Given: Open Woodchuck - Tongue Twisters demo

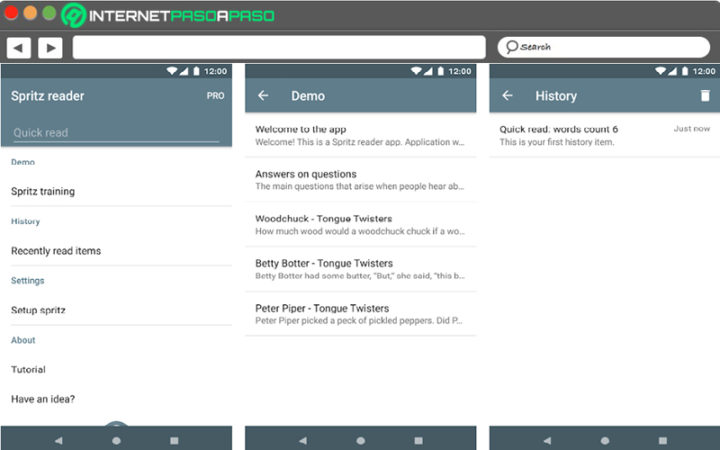Looking at the screenshot, I should click(360, 225).
